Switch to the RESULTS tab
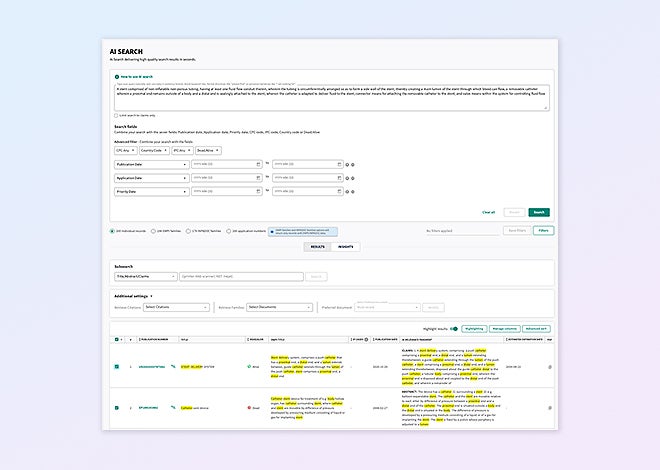This screenshot has height=470, width=660. (317, 245)
